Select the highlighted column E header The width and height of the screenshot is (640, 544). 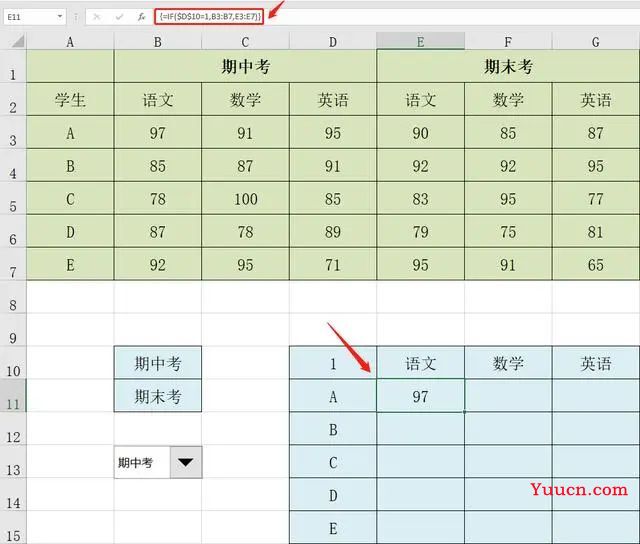(420, 42)
